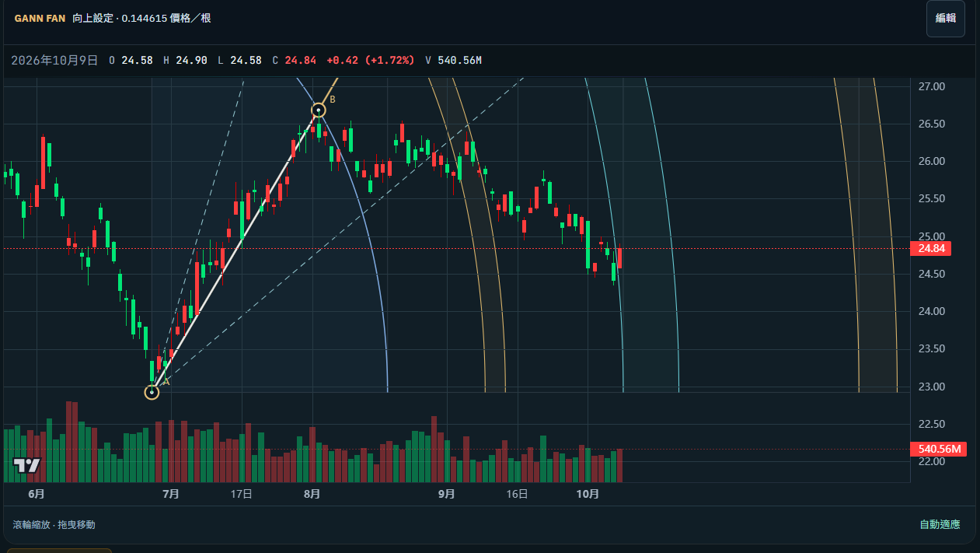
Task: Click the +0.42 (+1.72%) change value
Action: point(371,60)
